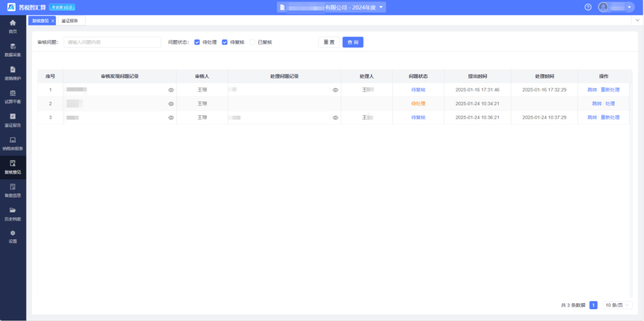Screen dimensions: 644x321
Task: View audit issue record of row 3
Action: tap(171, 118)
